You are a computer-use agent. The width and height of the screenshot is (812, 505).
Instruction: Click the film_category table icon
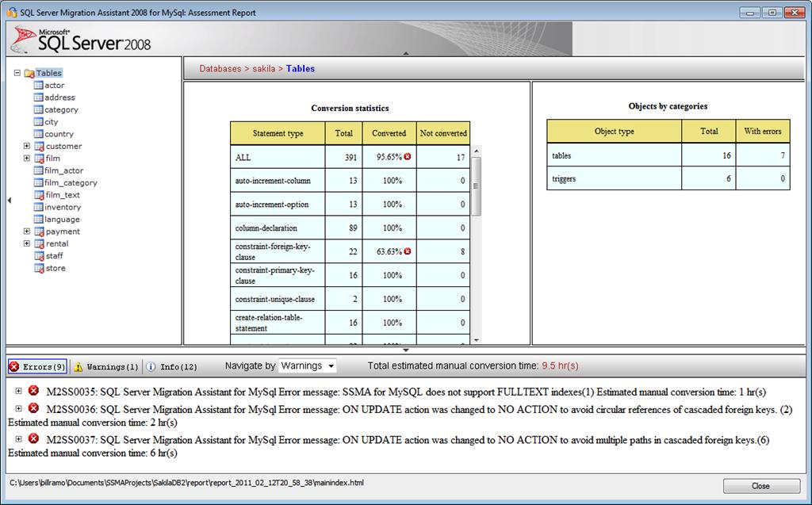pyautogui.click(x=38, y=182)
